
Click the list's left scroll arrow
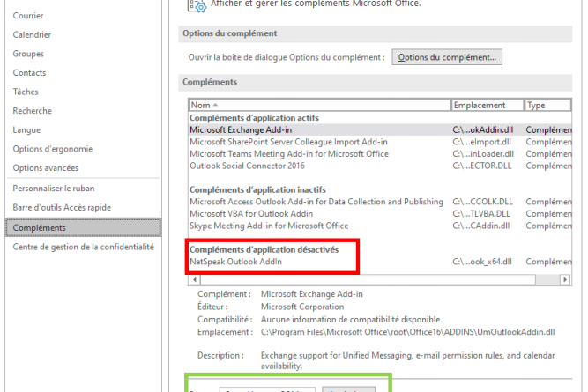point(195,279)
